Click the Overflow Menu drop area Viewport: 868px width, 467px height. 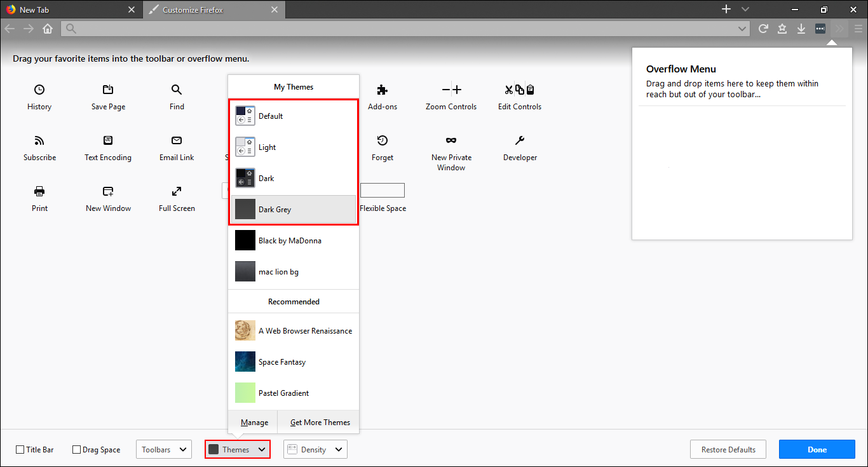tap(742, 172)
